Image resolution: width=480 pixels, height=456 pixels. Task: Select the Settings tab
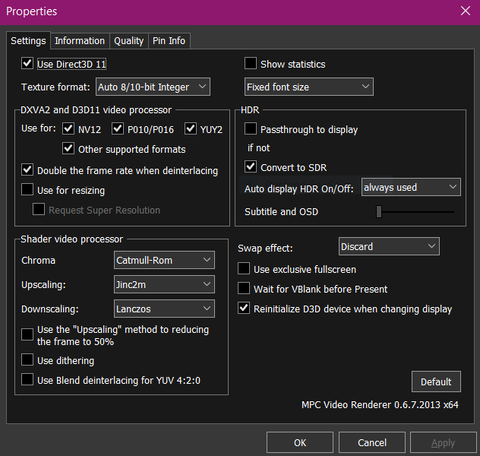tap(28, 41)
